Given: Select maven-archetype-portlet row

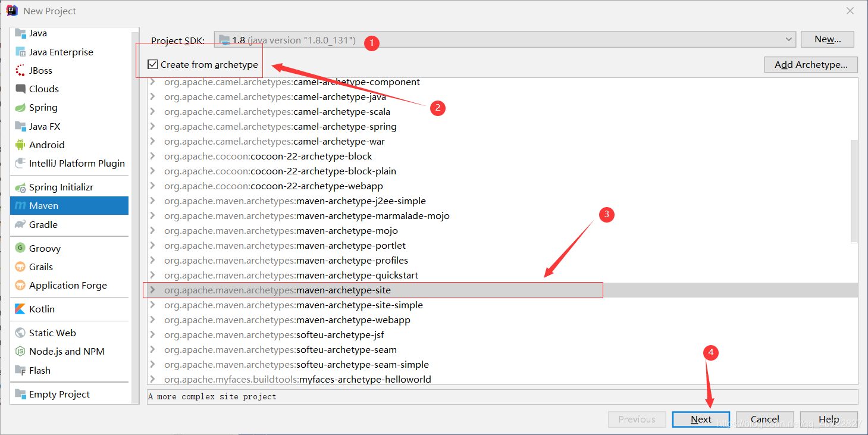Looking at the screenshot, I should point(503,245).
